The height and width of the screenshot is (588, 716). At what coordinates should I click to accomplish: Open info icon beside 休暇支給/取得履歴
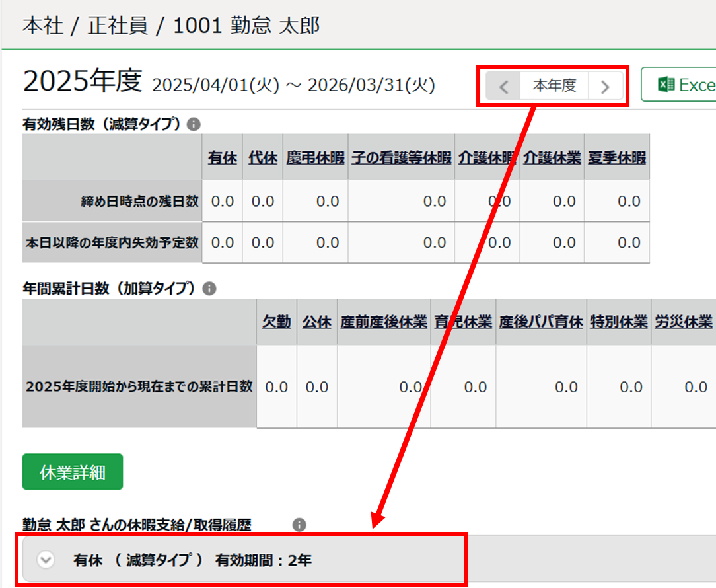pos(299,525)
